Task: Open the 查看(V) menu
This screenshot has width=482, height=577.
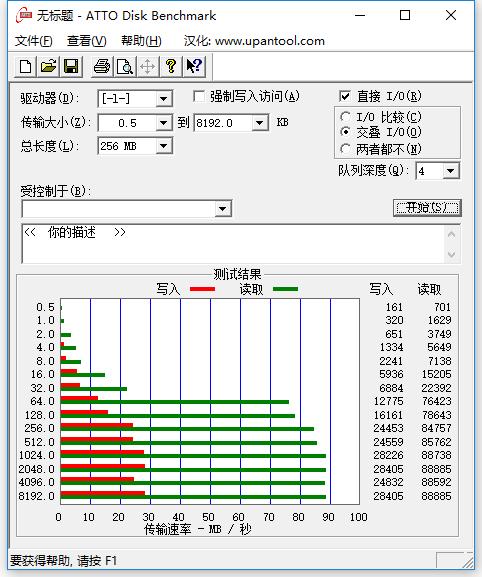Action: coord(86,40)
